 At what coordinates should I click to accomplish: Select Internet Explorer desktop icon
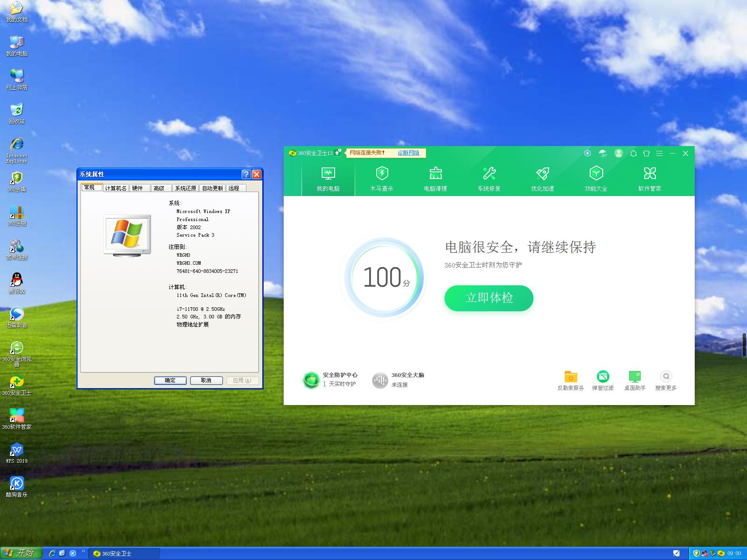click(17, 150)
